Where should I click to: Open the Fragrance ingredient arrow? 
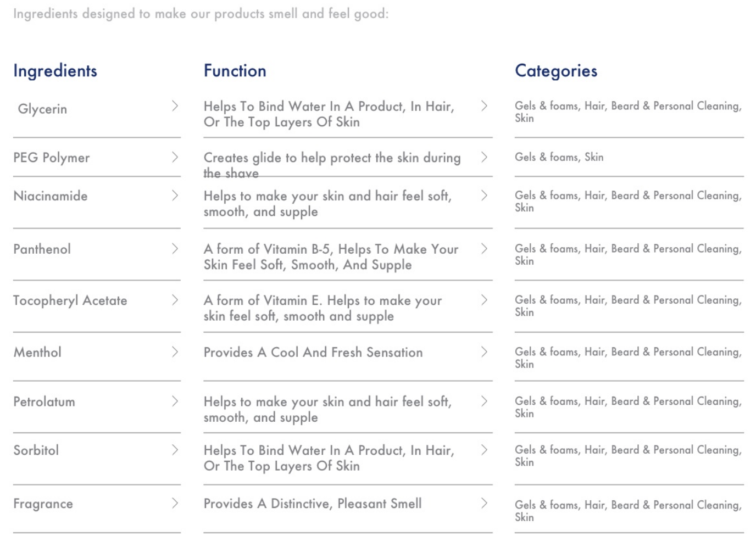coord(175,503)
